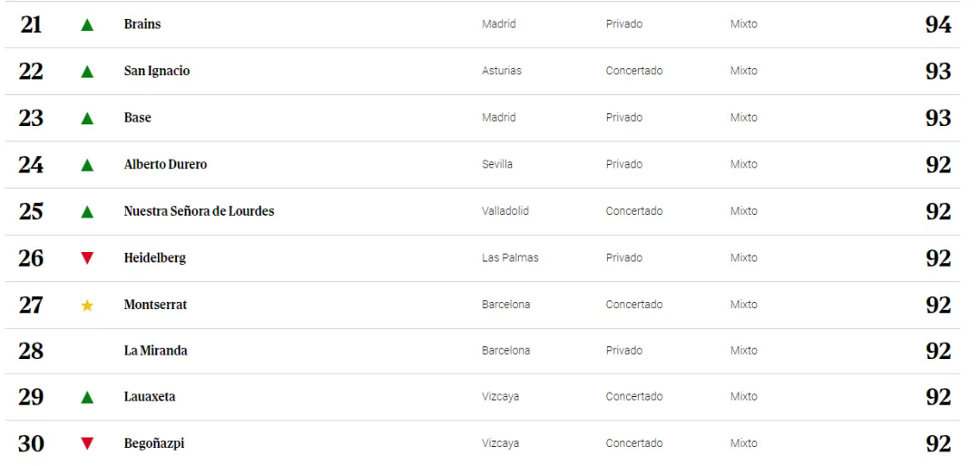
Task: Click rank number 28 of La Miranda
Action: (x=31, y=351)
